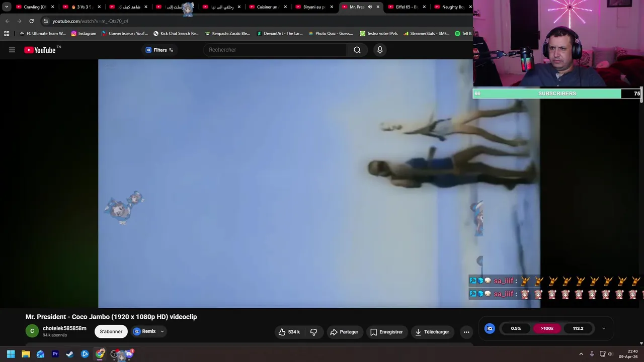This screenshot has width=644, height=362.
Task: Open Premiere Pro from the taskbar
Action: point(55,354)
